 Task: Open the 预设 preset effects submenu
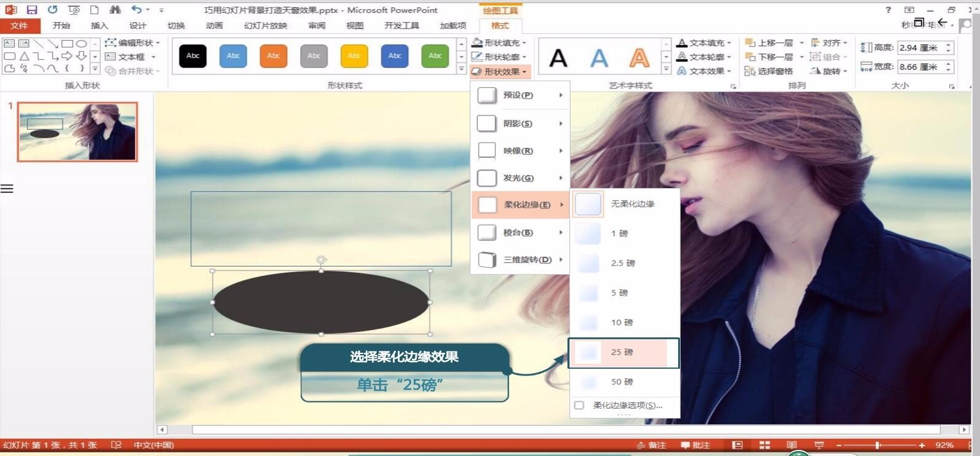(520, 95)
